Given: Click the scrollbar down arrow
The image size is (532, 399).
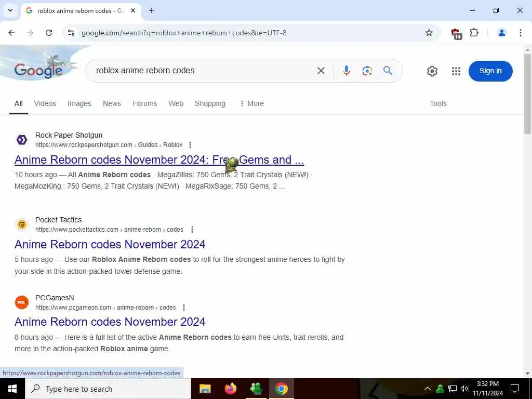Looking at the screenshot, I should [527, 374].
